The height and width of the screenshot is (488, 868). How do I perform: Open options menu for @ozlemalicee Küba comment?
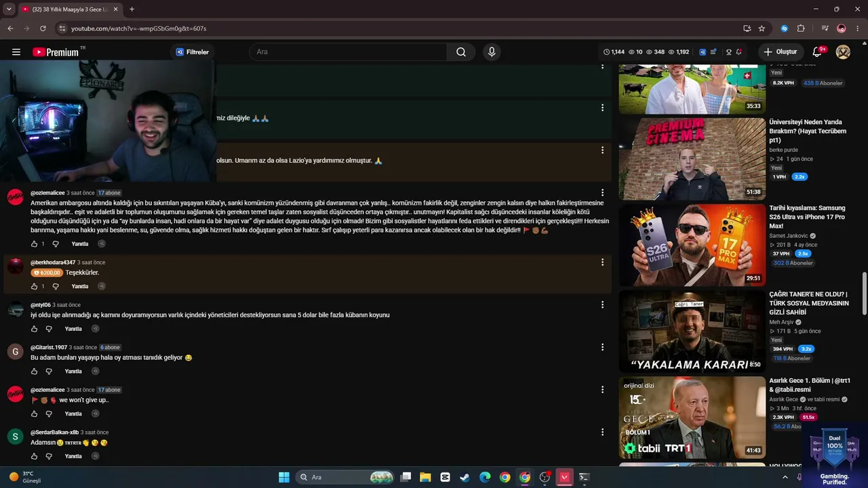602,193
